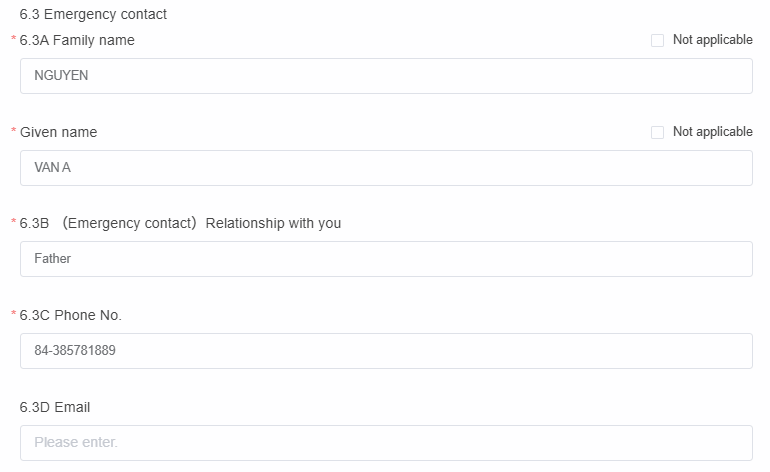Click the 6.3C Phone No. label
The image size is (770, 472).
pos(71,315)
